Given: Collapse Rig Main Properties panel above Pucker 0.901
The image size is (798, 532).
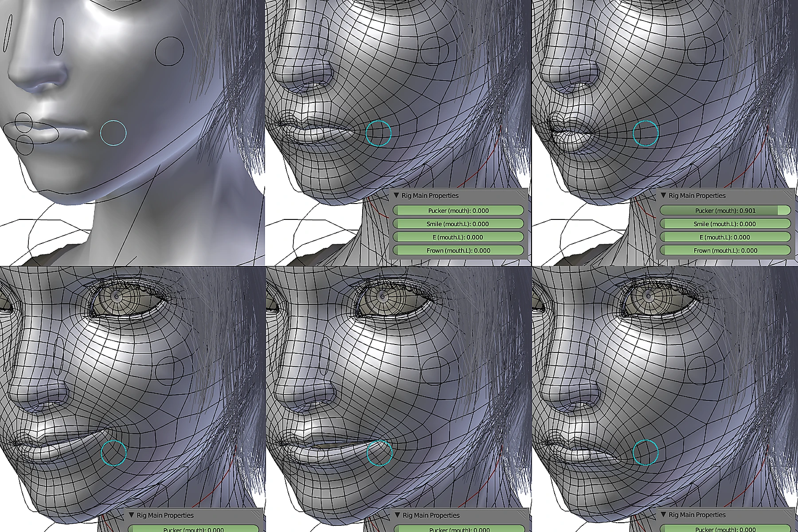Looking at the screenshot, I should (663, 195).
